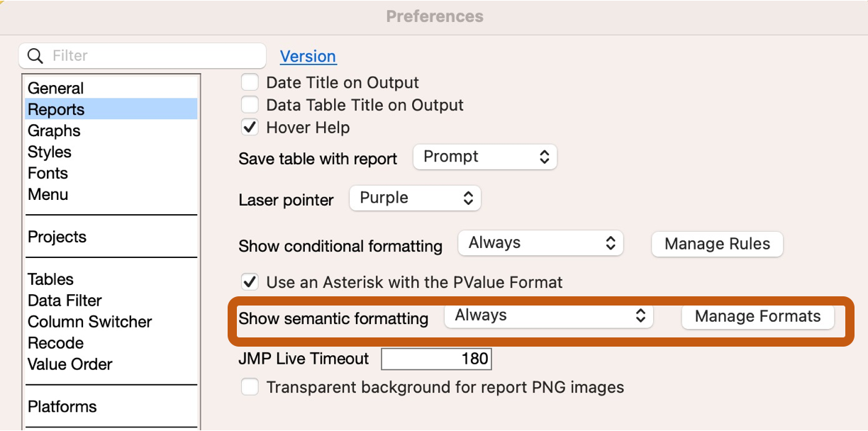Disable the Hover Help checkbox

pyautogui.click(x=250, y=127)
